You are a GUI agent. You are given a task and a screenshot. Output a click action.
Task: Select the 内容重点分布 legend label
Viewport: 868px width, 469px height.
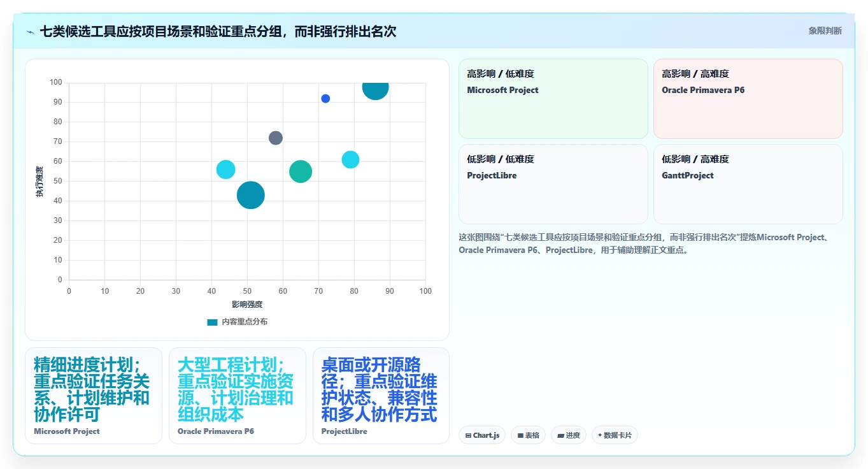point(245,322)
